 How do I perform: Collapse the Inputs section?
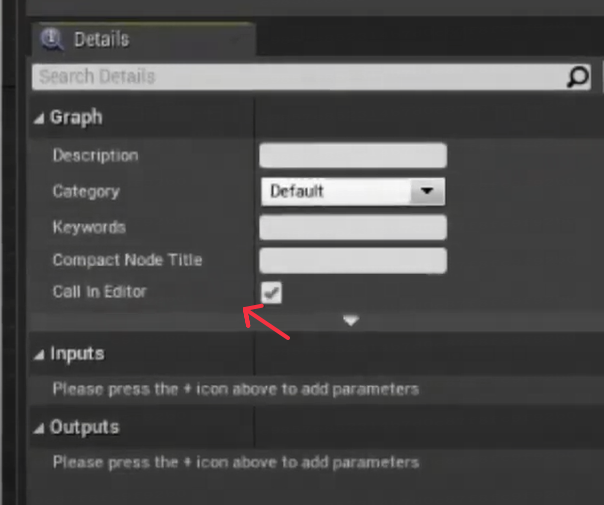[x=39, y=355]
